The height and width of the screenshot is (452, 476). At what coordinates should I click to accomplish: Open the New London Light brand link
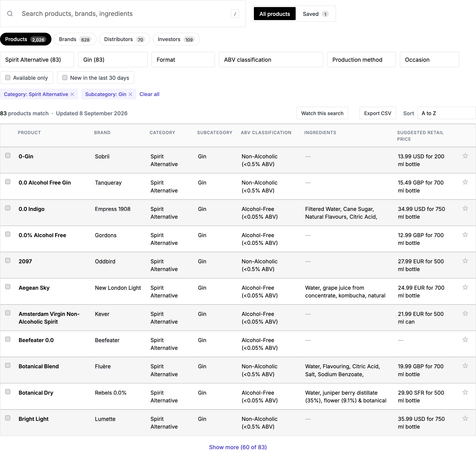coord(118,288)
